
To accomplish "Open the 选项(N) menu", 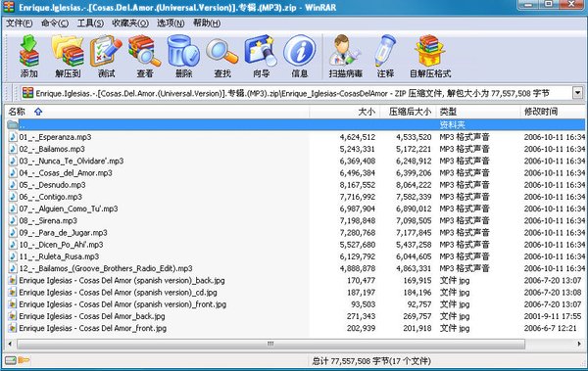I will 171,23.
